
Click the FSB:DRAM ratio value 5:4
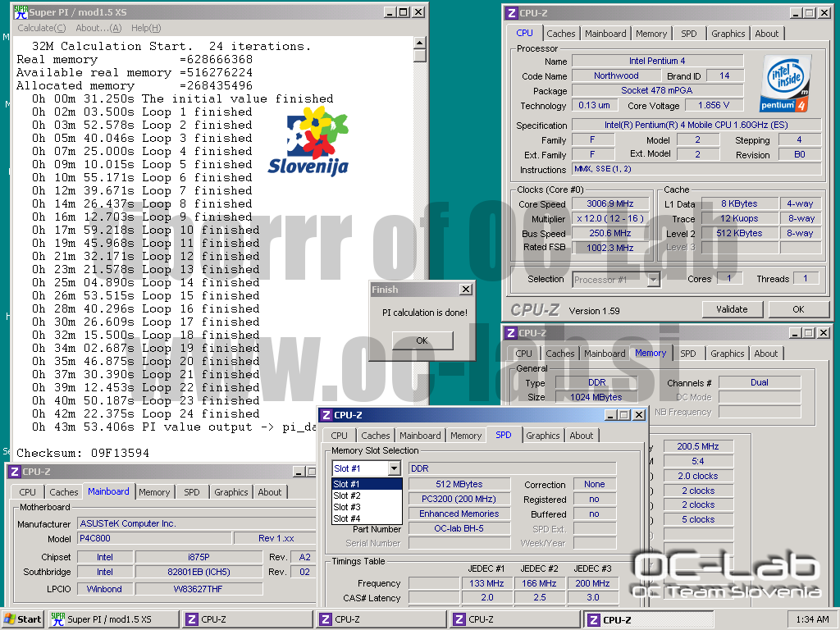coord(697,461)
